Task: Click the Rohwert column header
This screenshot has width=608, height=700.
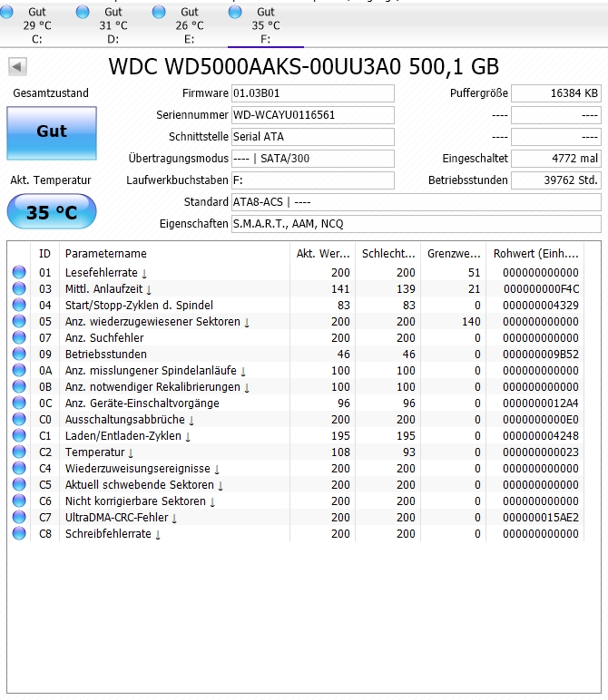Action: pos(535,254)
